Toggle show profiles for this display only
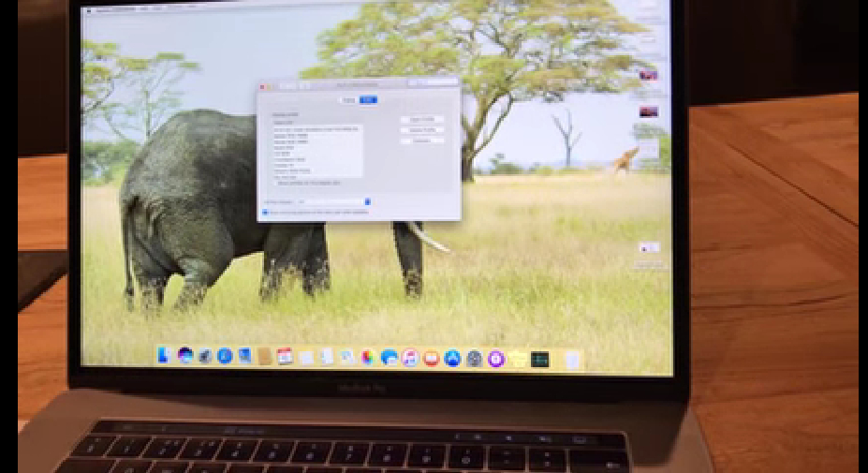The width and height of the screenshot is (868, 473). coord(308,183)
